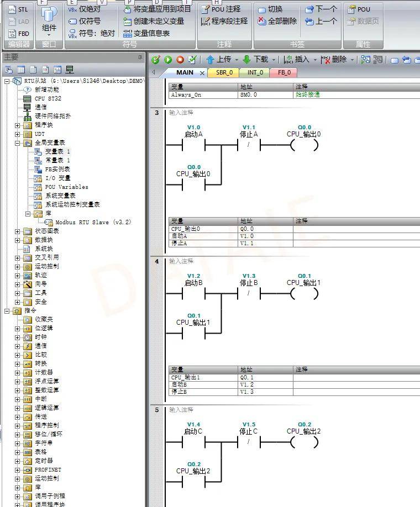Click the tab scroll-left arrow
Viewport: 420px width, 507px height.
click(x=154, y=72)
